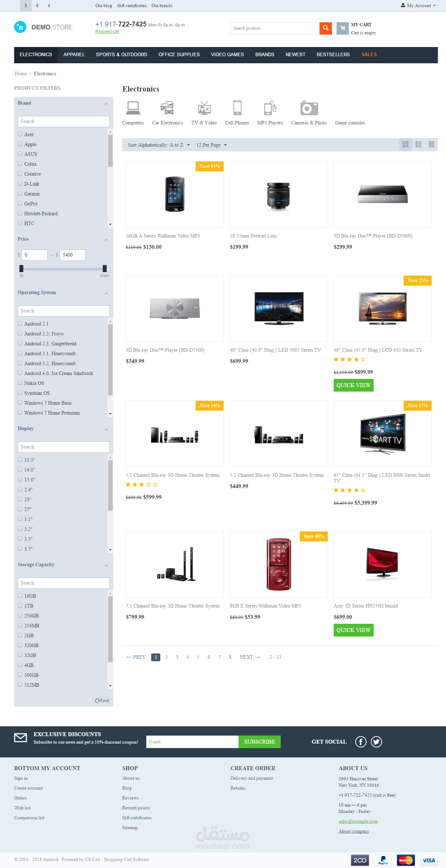Open the Sales menu item
Viewport: 446px width, 868px height.
[369, 55]
